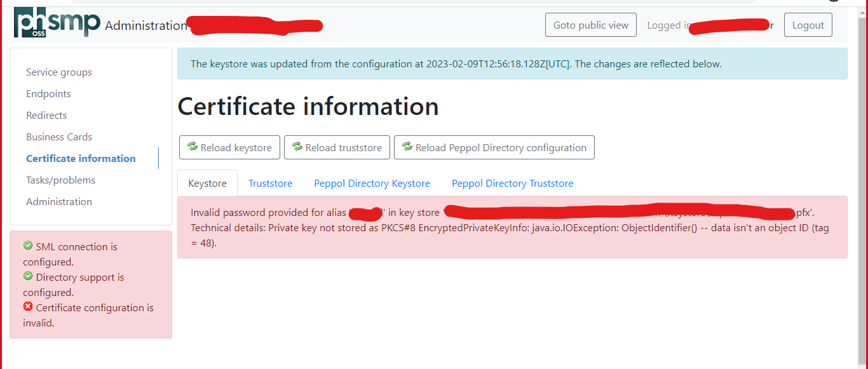Viewport: 868px width, 369px height.
Task: Click the phoss SMP logo
Action: [56, 23]
